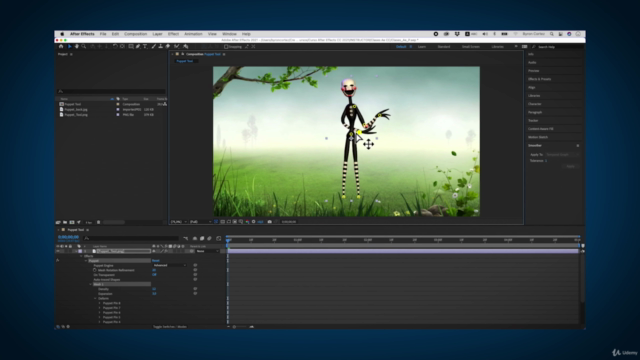Collapse the Effects group in timeline
The height and width of the screenshot is (360, 640).
[81, 256]
